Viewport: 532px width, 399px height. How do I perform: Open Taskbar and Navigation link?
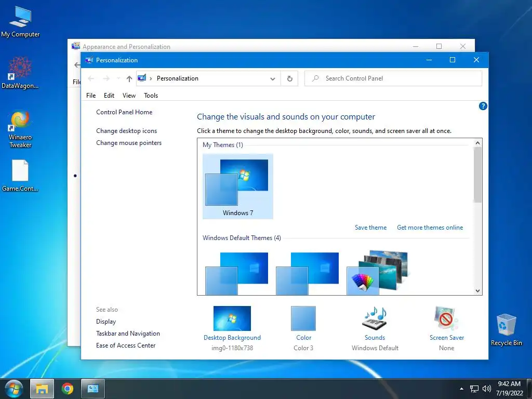pos(128,334)
